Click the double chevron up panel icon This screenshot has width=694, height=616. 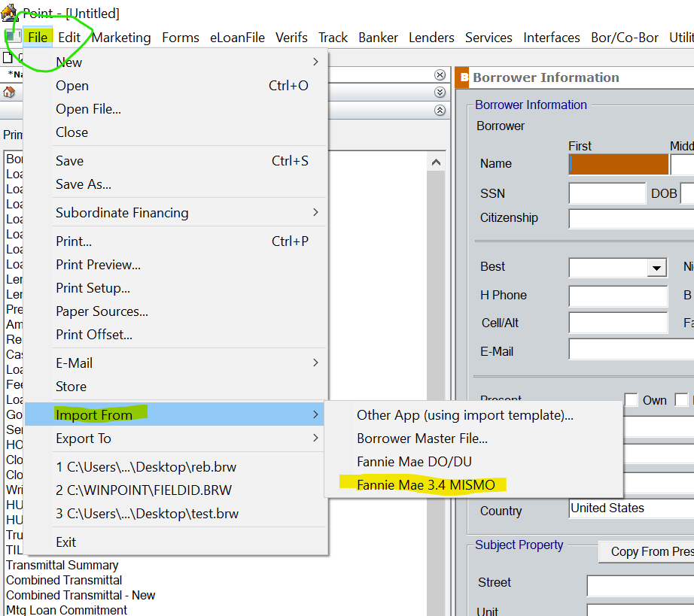coord(440,110)
